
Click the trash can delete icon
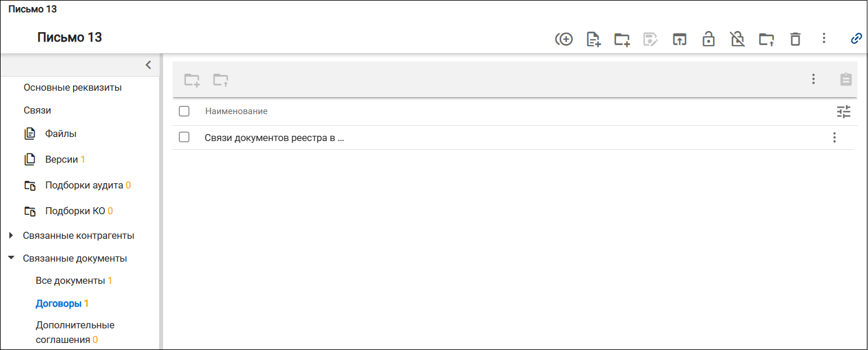tap(795, 39)
